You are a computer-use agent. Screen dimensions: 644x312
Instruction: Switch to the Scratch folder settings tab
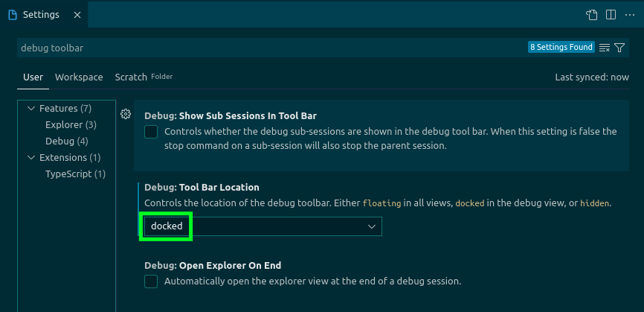pyautogui.click(x=131, y=77)
